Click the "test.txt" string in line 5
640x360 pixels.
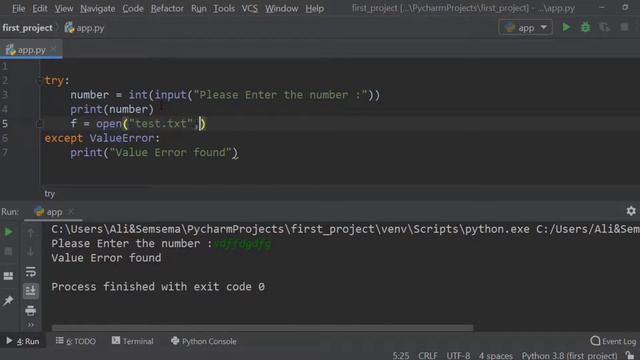(x=161, y=124)
